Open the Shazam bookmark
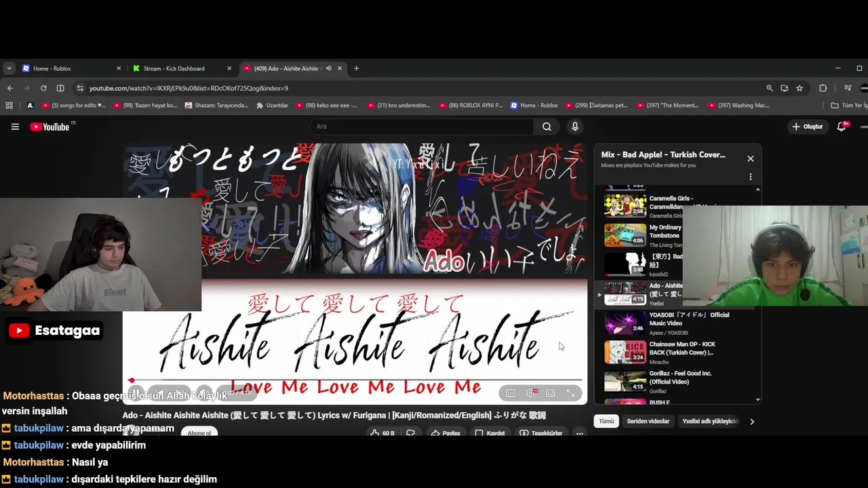868x488 pixels. pyautogui.click(x=216, y=105)
